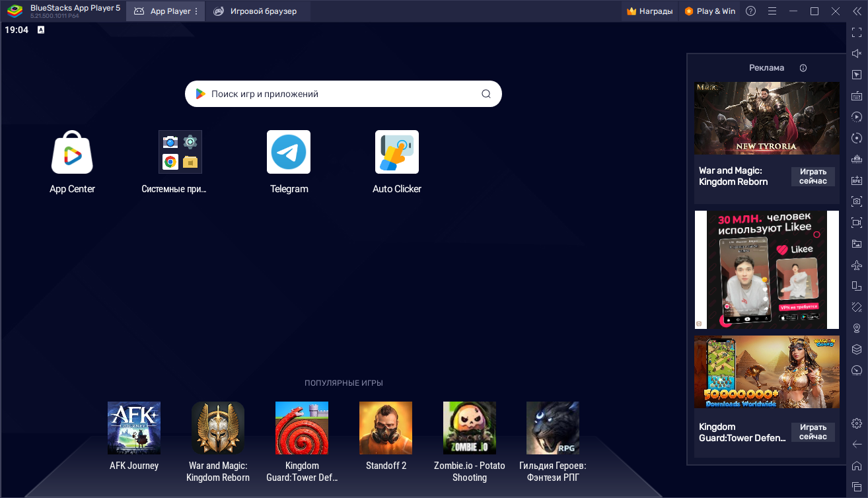Open the hamburger menu in title bar
868x498 pixels.
(x=772, y=11)
